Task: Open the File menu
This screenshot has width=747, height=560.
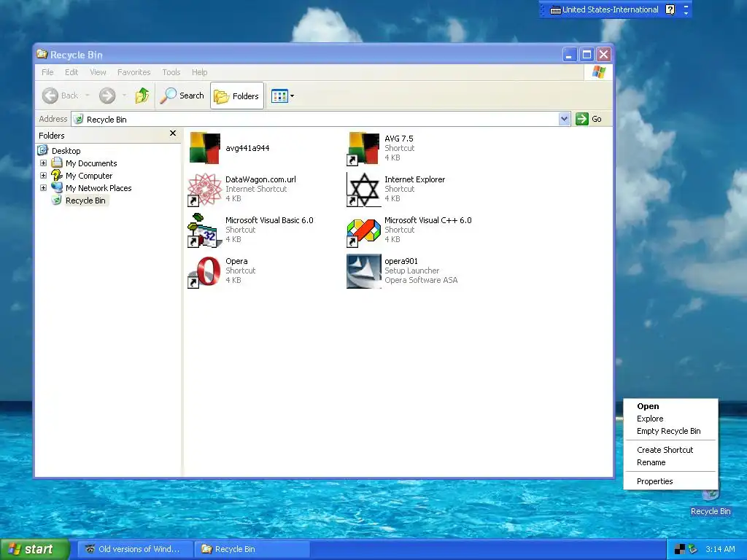Action: point(47,72)
